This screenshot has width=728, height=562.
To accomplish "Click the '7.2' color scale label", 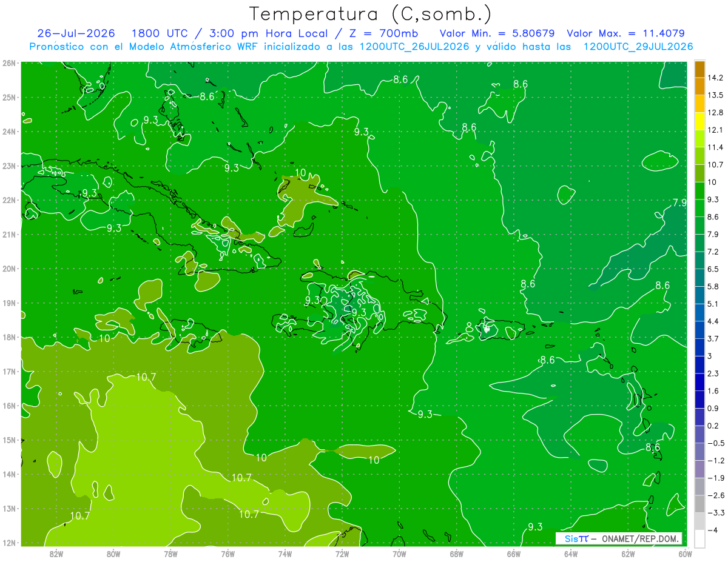I will tap(713, 252).
